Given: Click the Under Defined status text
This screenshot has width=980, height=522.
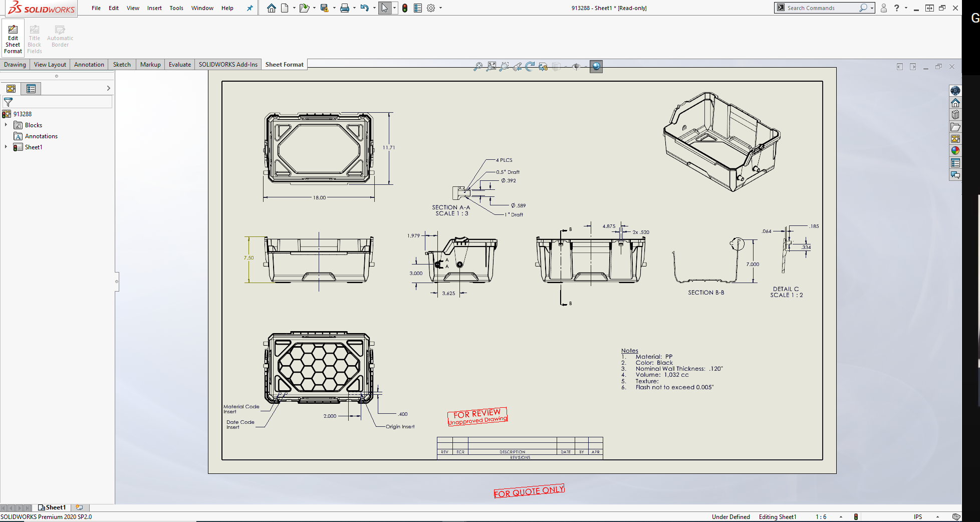Looking at the screenshot, I should click(x=730, y=516).
